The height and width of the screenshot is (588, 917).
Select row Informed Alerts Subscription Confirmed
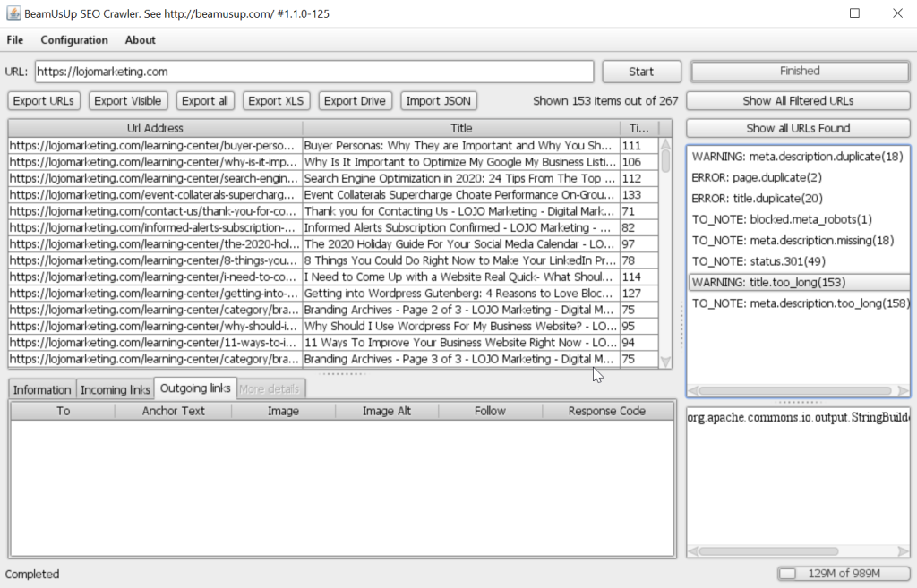333,227
